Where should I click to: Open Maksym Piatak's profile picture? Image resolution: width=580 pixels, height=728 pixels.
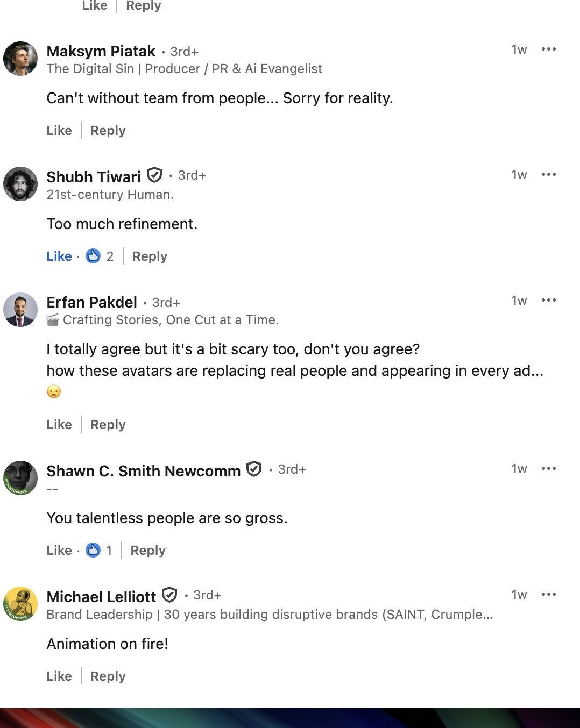[x=20, y=59]
